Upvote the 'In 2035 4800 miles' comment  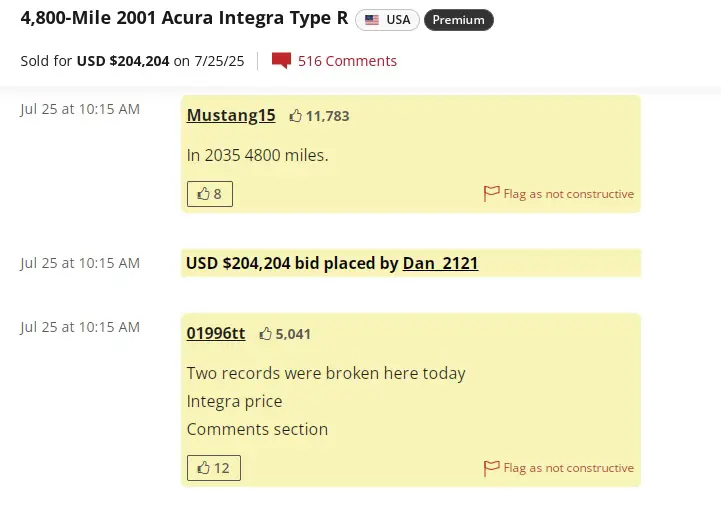210,194
